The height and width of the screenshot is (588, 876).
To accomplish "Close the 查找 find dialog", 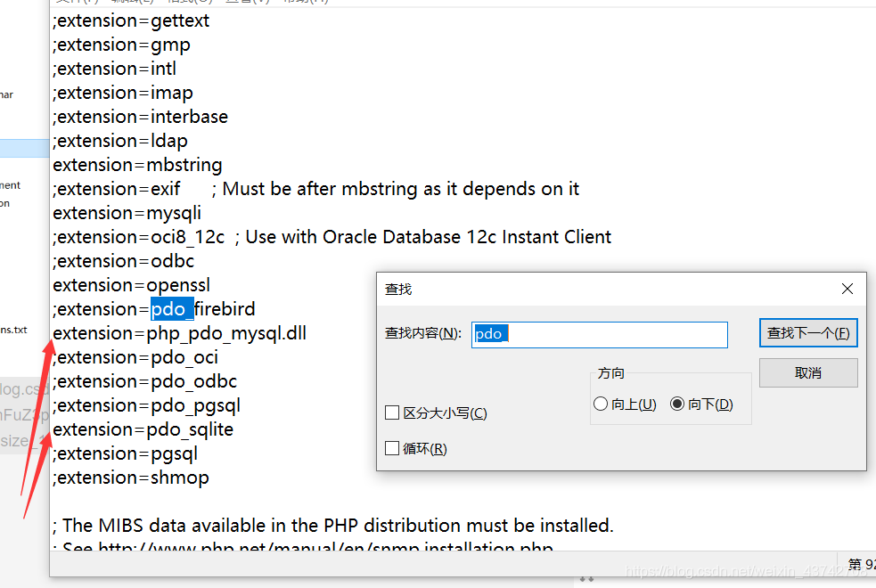I will (847, 289).
